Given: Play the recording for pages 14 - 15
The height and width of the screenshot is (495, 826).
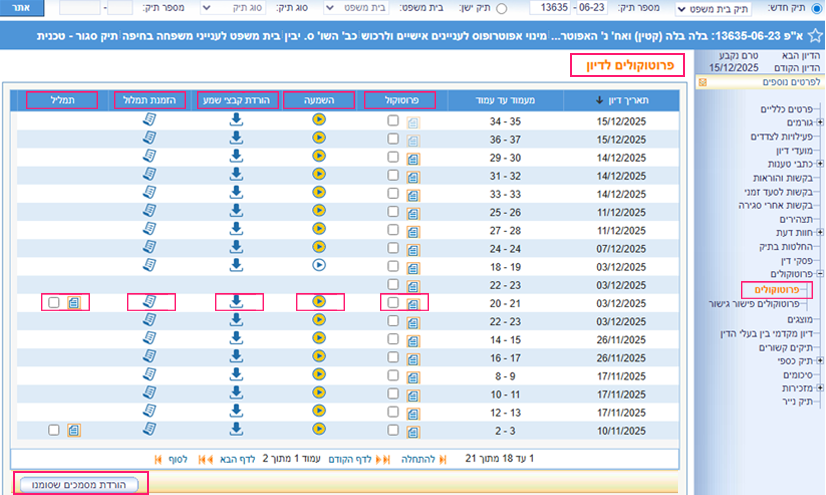Looking at the screenshot, I should (x=319, y=338).
